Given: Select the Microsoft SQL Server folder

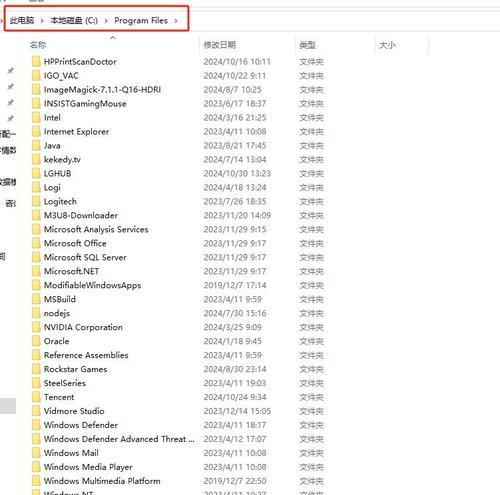Looking at the screenshot, I should (85, 257).
